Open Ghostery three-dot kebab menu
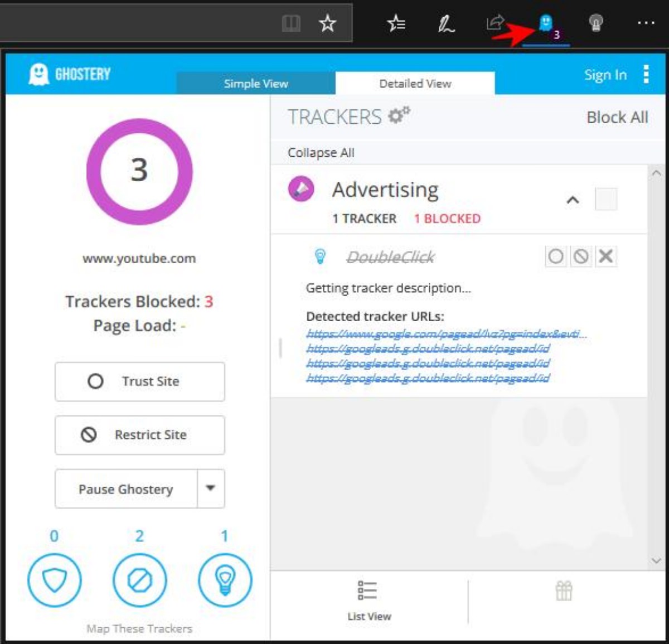Image resolution: width=669 pixels, height=644 pixels. click(x=646, y=74)
